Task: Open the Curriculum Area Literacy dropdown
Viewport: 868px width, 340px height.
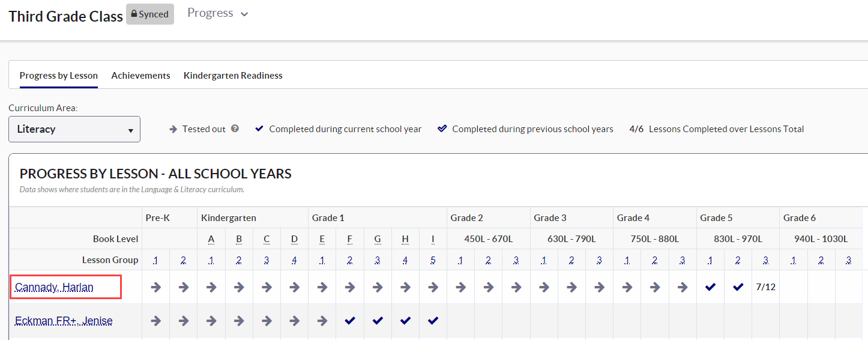Action: pyautogui.click(x=74, y=129)
